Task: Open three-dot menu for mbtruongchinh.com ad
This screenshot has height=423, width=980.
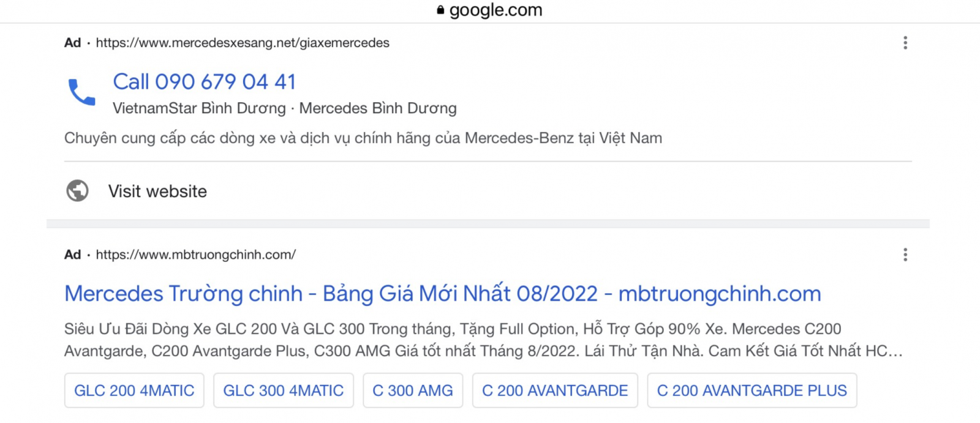Action: 905,255
